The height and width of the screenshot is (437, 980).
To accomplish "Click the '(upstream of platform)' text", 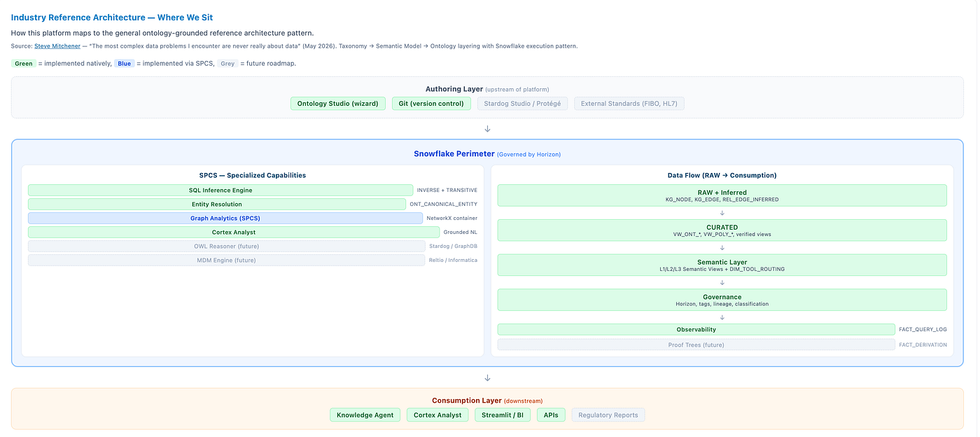I will [517, 90].
